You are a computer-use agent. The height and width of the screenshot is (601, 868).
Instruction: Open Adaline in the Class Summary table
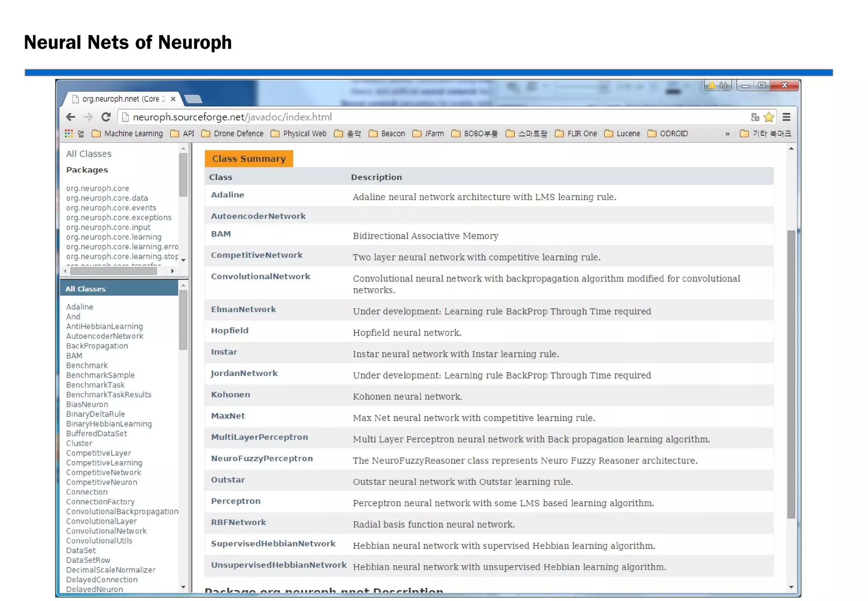click(x=228, y=195)
